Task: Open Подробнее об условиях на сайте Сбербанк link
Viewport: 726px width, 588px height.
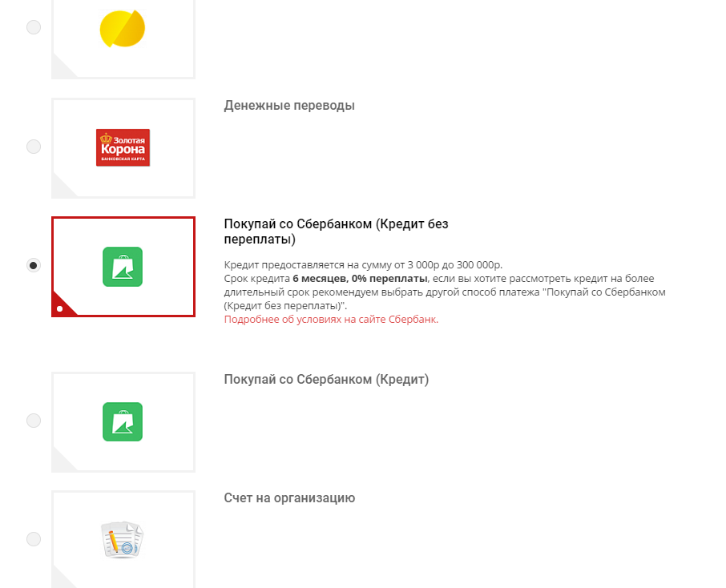Action: tap(331, 320)
